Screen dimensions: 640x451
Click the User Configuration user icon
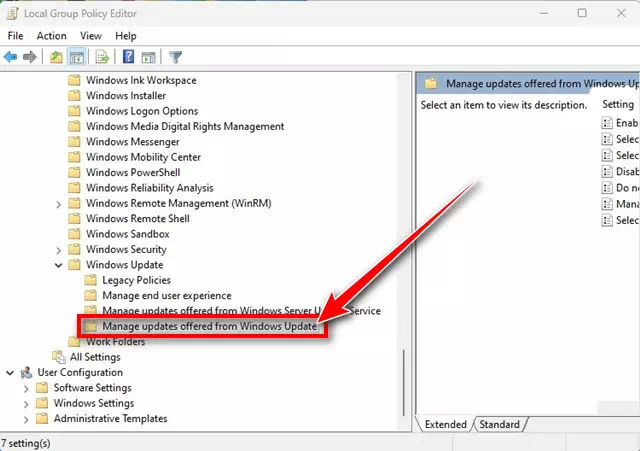[x=27, y=372]
